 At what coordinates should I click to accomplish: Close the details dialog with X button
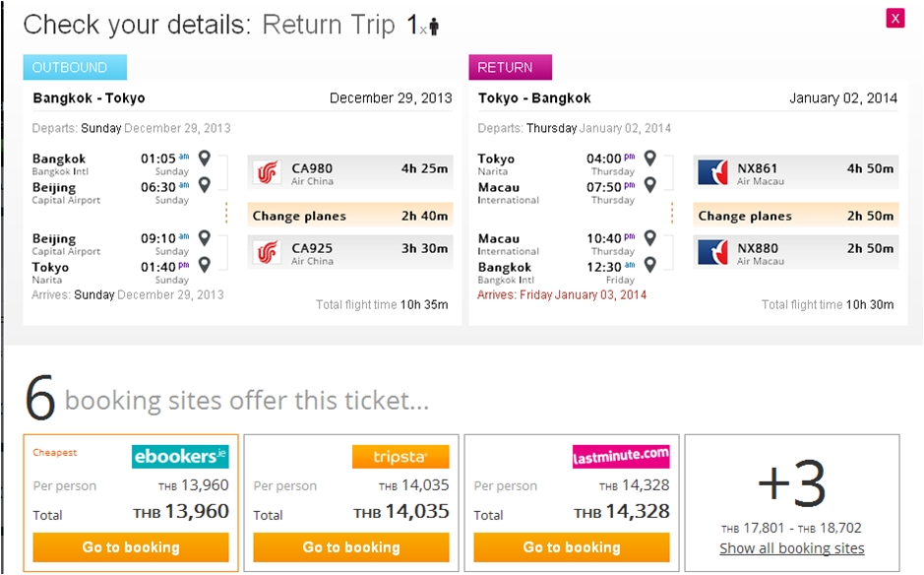[x=895, y=19]
